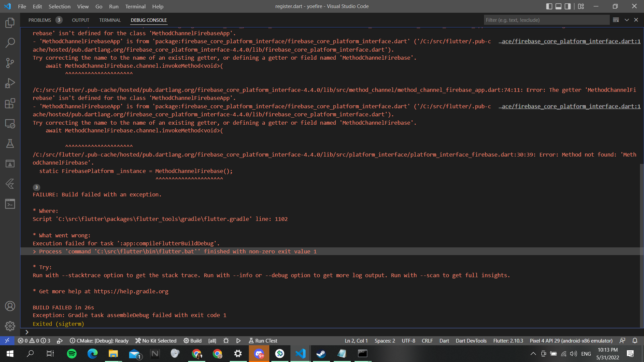
Task: Open Spotify from taskbar
Action: tap(72, 354)
